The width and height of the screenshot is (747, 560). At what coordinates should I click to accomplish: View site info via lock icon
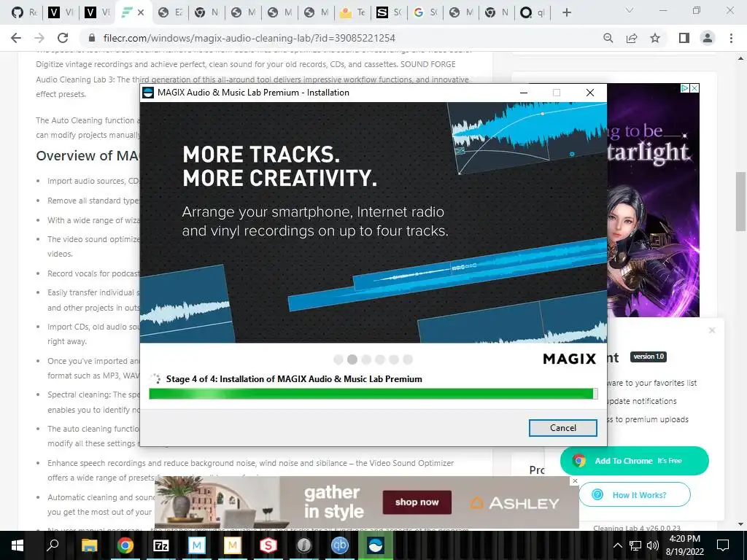pyautogui.click(x=93, y=38)
